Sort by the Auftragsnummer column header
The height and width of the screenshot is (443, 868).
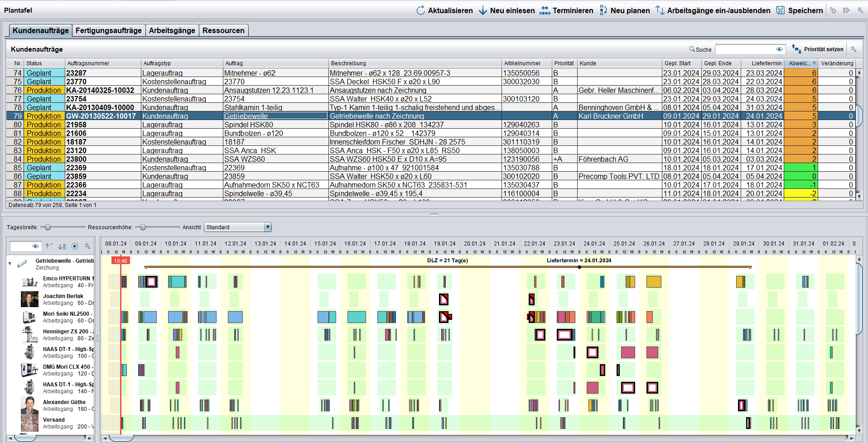coord(103,63)
